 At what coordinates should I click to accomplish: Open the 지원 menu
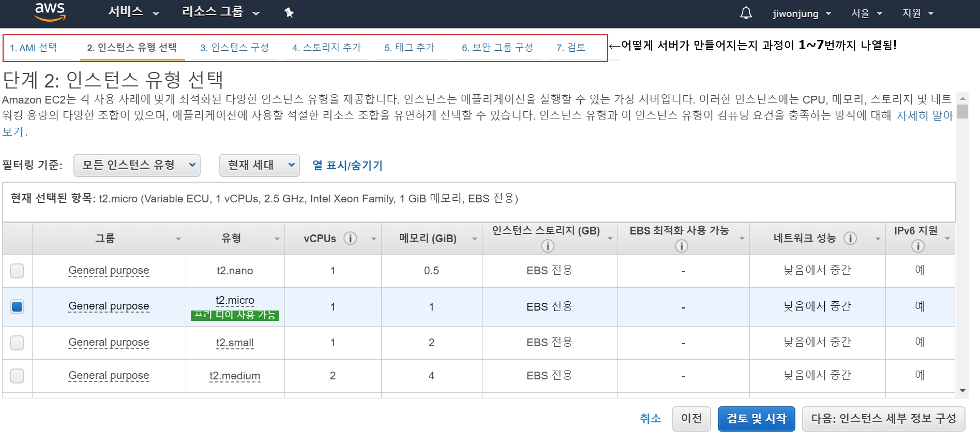click(917, 13)
